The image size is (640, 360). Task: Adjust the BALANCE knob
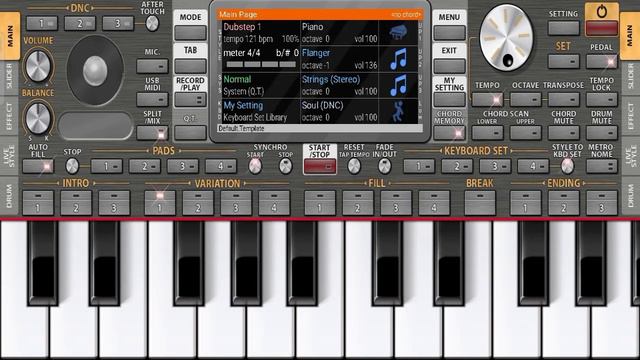coord(38,118)
